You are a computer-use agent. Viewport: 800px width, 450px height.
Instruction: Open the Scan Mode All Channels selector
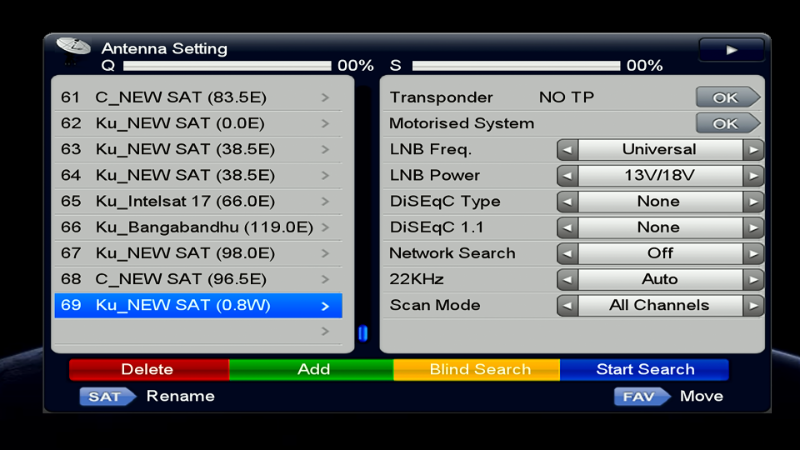pos(659,306)
